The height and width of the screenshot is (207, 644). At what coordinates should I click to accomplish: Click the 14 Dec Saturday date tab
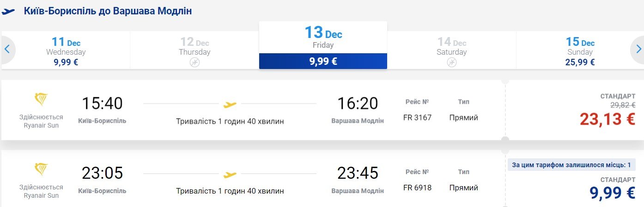coord(451,50)
